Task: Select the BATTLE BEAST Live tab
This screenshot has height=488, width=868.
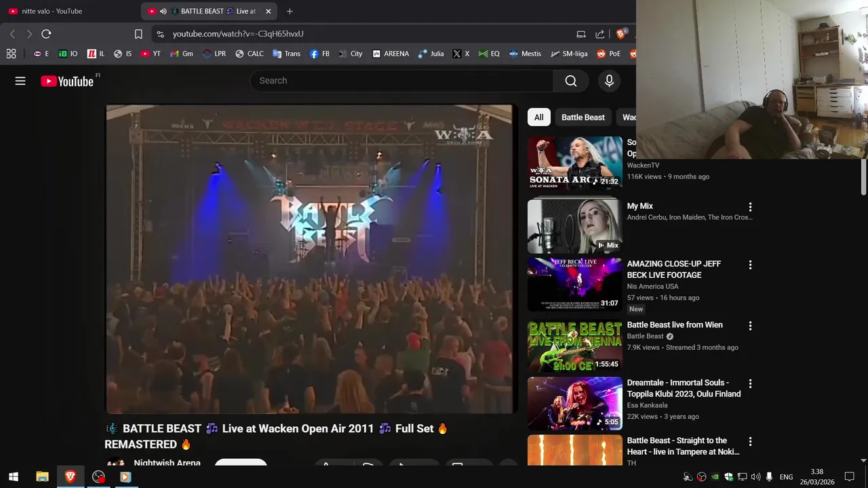Action: pos(210,11)
